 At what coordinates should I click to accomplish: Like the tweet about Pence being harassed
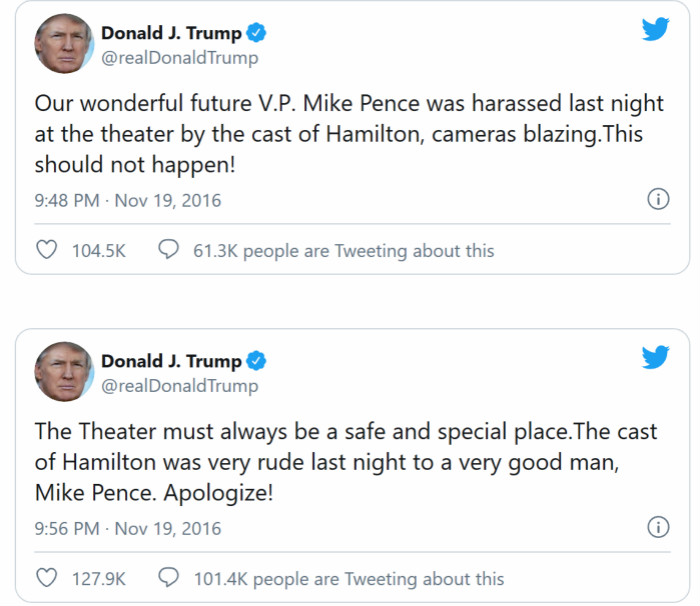pos(46,250)
